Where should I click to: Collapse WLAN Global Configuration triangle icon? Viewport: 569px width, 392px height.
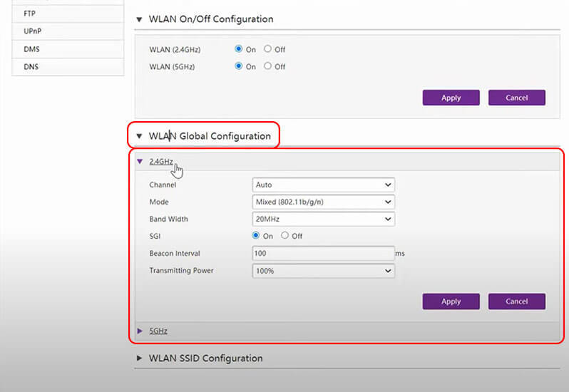pyautogui.click(x=139, y=136)
